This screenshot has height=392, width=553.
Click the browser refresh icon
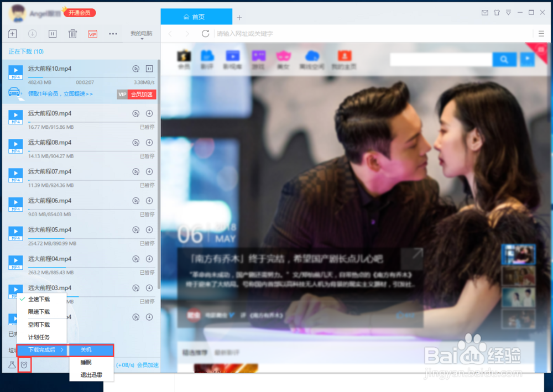pos(205,34)
